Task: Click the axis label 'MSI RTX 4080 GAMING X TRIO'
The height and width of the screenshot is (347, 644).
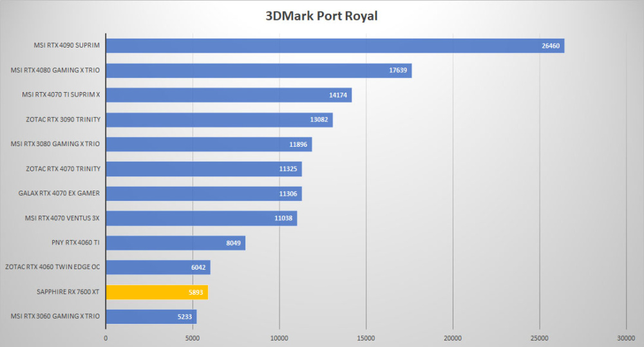Action: 55,70
